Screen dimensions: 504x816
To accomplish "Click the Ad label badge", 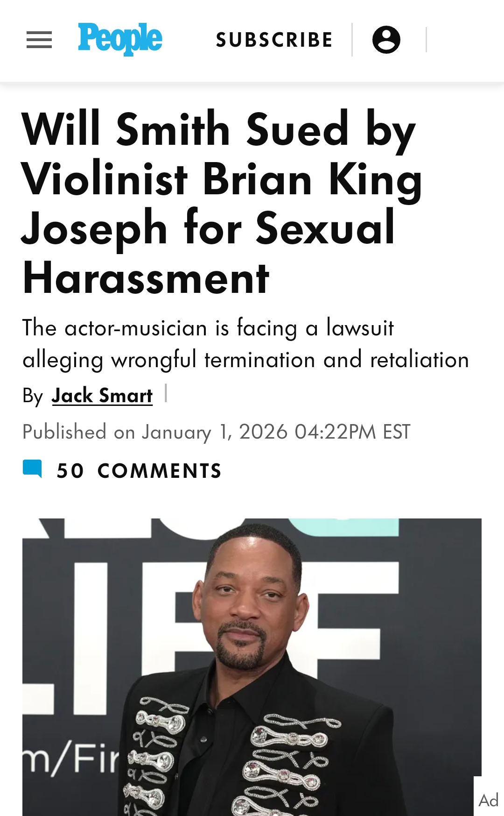I will [x=488, y=800].
